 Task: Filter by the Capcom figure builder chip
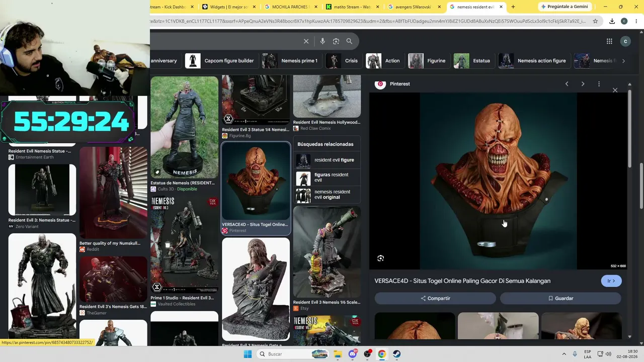tap(221, 61)
